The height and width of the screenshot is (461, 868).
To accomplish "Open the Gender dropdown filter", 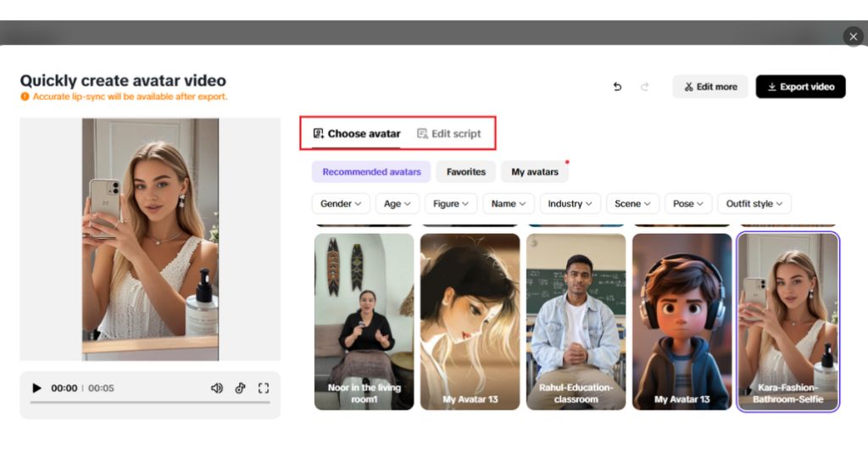I will [x=342, y=203].
